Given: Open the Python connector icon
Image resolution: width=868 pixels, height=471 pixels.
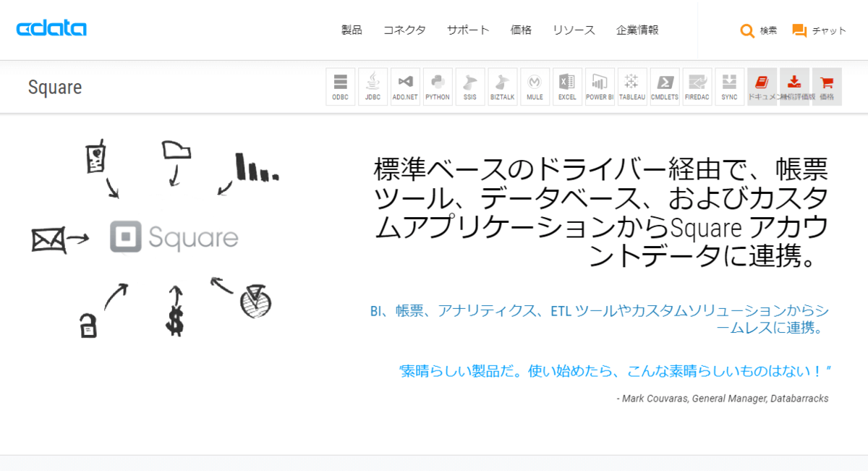Looking at the screenshot, I should tap(438, 87).
